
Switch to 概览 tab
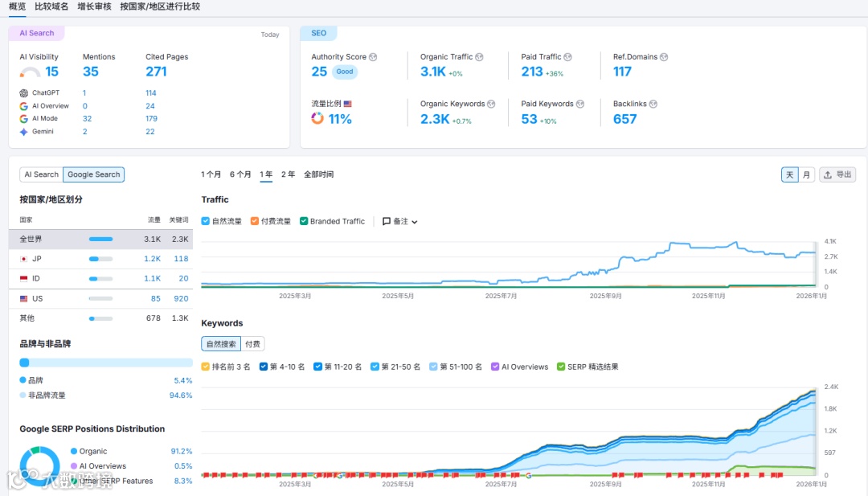pos(17,6)
